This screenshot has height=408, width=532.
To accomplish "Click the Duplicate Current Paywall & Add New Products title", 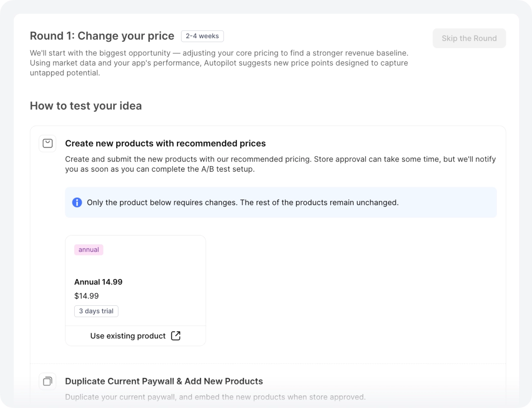I will pos(164,381).
